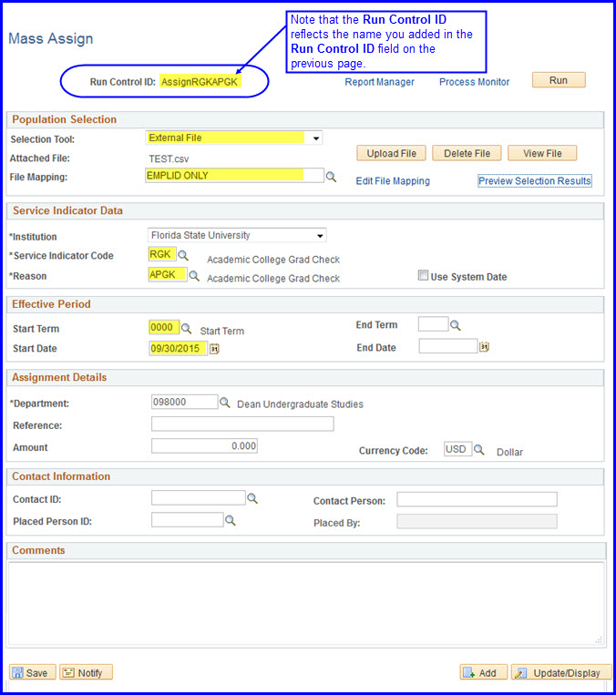This screenshot has width=616, height=695.
Task: Open the Service Indicator Code lookup icon
Action: [183, 256]
